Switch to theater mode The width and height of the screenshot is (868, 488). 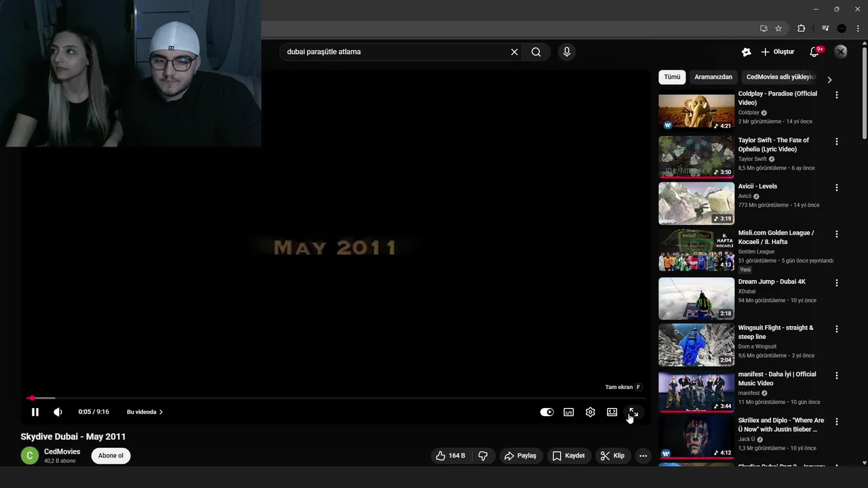tap(612, 412)
